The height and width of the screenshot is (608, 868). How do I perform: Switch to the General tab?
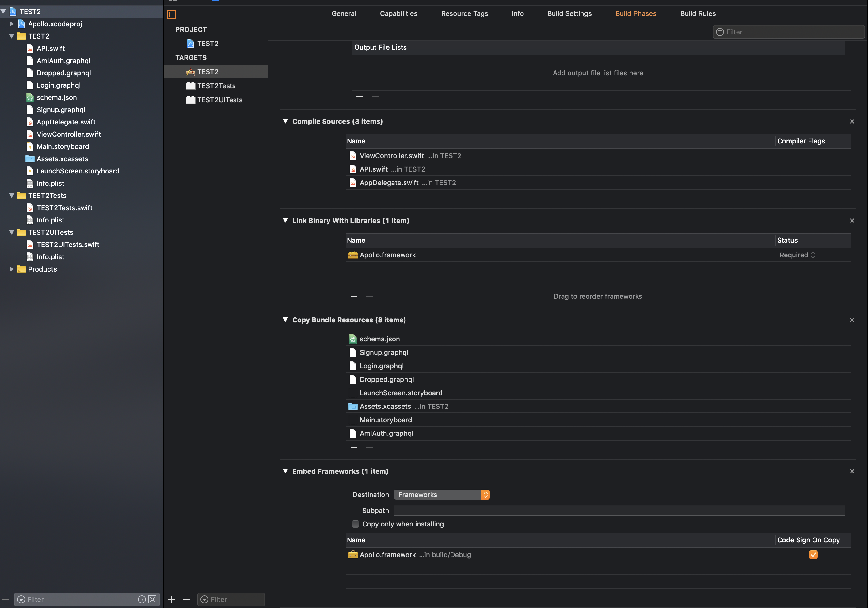pos(344,13)
